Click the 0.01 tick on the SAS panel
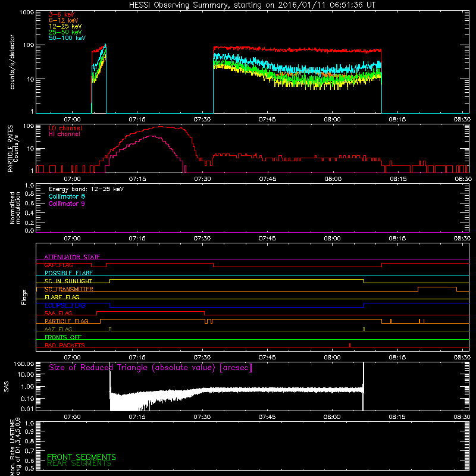The height and width of the screenshot is (476, 476). click(x=27, y=409)
